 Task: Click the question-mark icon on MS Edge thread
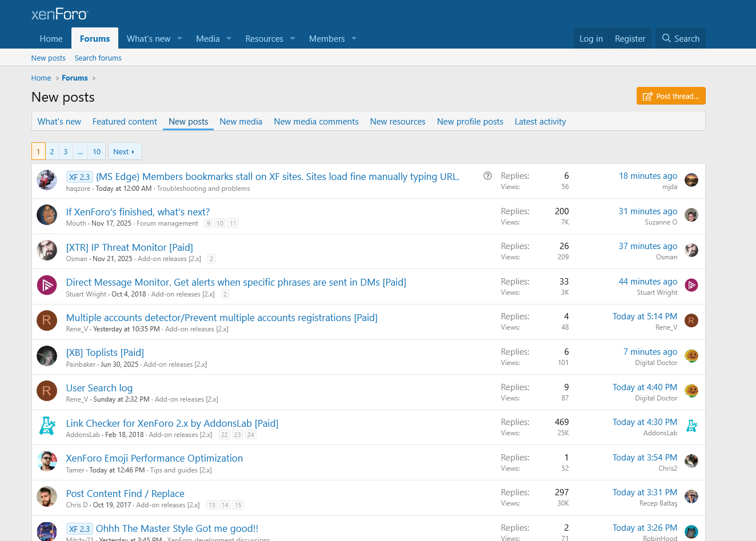coord(487,176)
